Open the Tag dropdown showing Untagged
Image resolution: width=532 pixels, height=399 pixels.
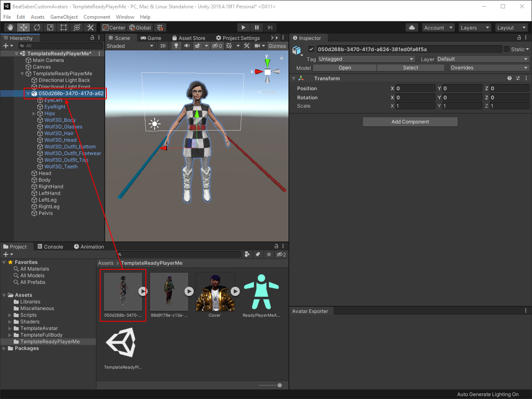coord(366,59)
